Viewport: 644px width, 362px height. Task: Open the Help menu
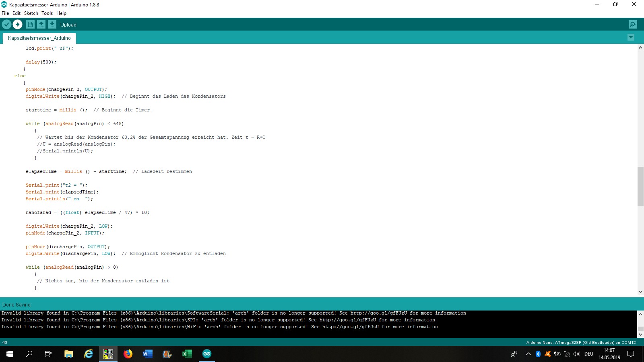click(x=61, y=13)
